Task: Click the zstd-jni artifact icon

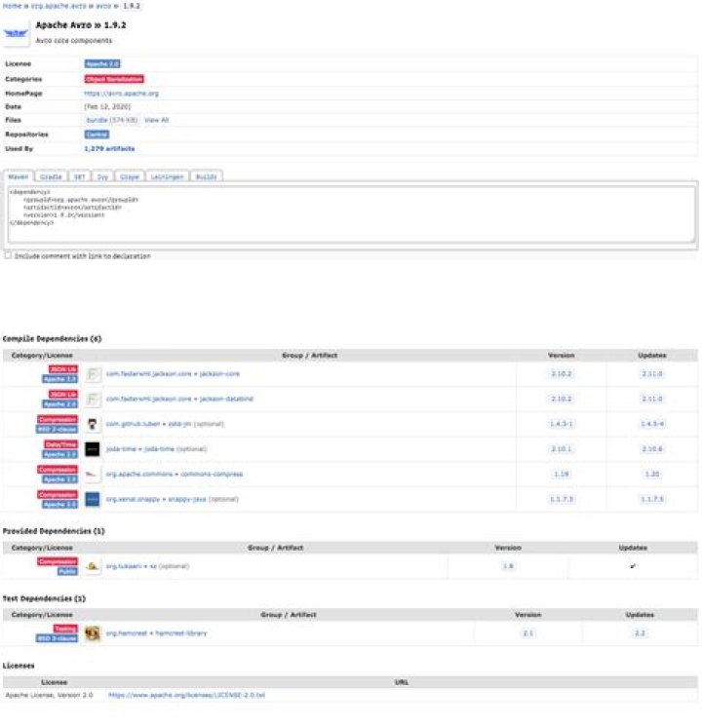Action: pos(93,424)
